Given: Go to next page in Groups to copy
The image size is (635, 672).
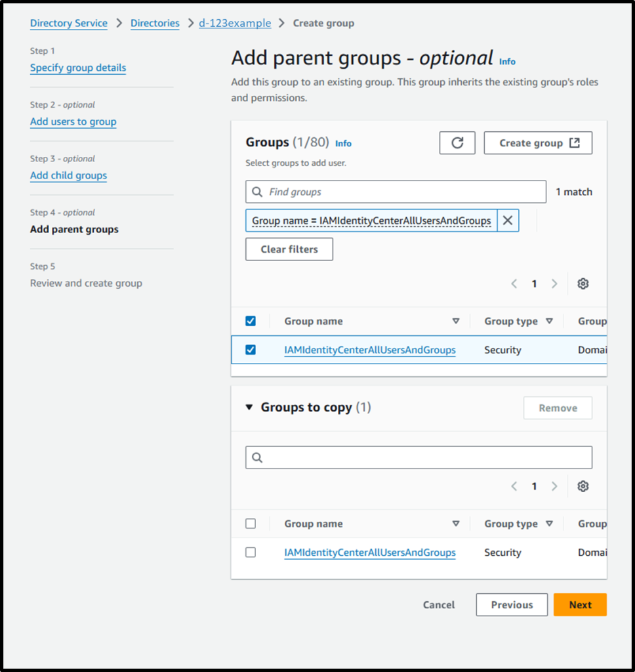Looking at the screenshot, I should pyautogui.click(x=554, y=486).
